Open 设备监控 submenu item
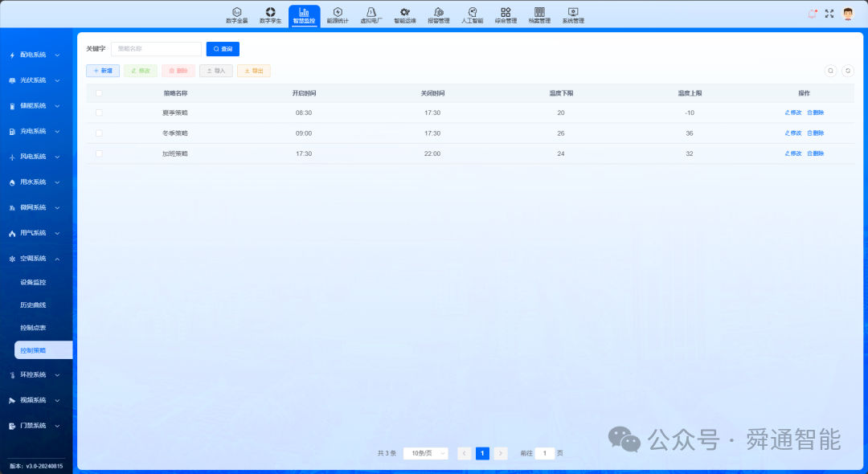The height and width of the screenshot is (474, 868). pos(33,282)
